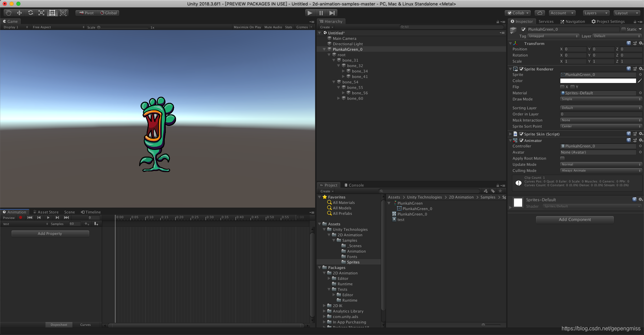644x335 pixels.
Task: Click Search by Label icon in Project
Action: pyautogui.click(x=493, y=191)
